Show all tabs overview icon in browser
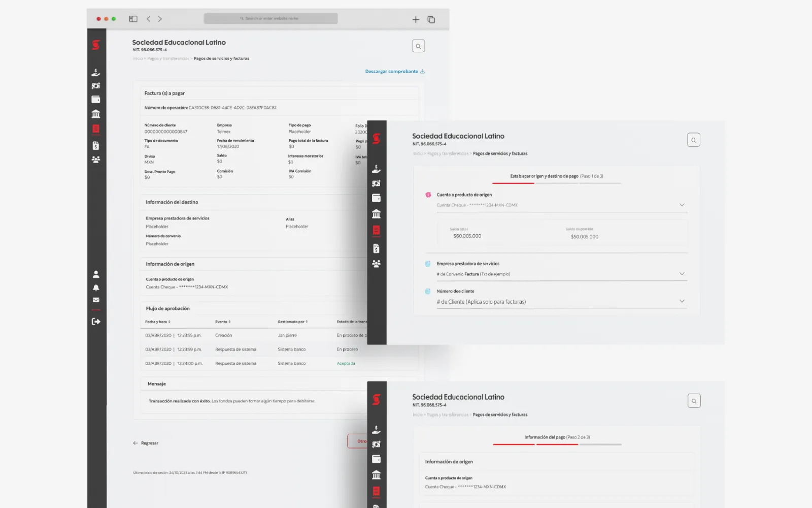The width and height of the screenshot is (812, 508). 431,19
